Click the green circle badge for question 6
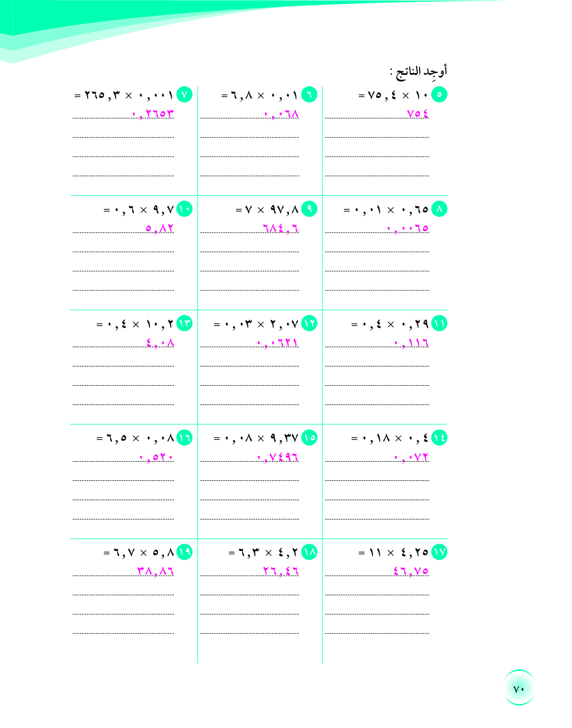The width and height of the screenshot is (572, 728). tap(309, 95)
